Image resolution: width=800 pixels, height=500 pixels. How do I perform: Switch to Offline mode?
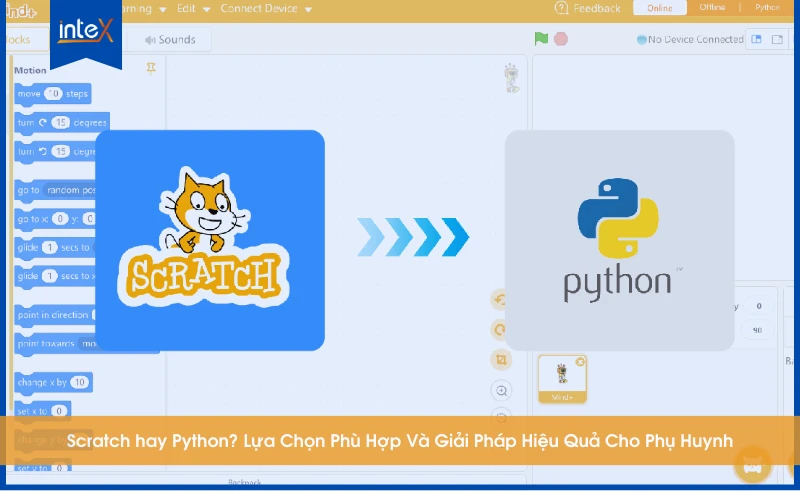pos(712,7)
